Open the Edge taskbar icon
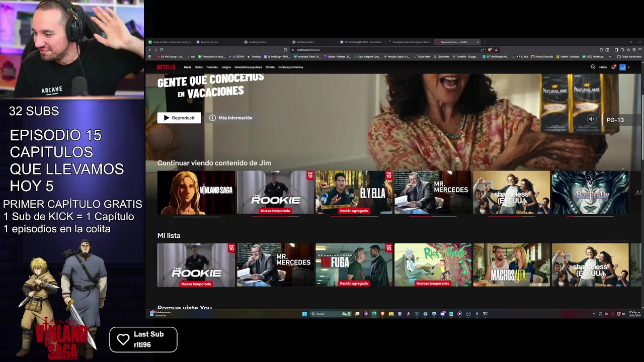 (x=374, y=314)
